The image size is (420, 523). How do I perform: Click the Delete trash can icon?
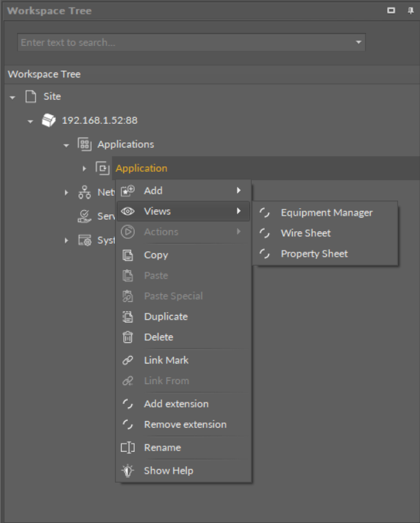[127, 337]
